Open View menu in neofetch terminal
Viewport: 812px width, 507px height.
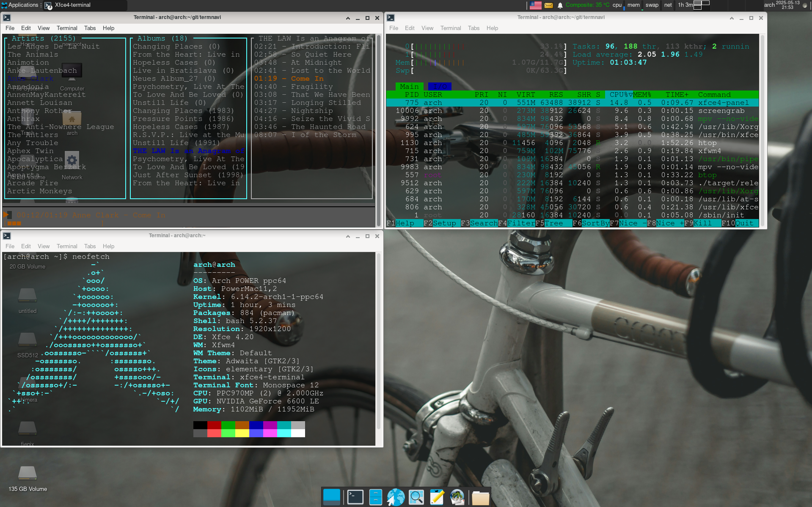44,246
